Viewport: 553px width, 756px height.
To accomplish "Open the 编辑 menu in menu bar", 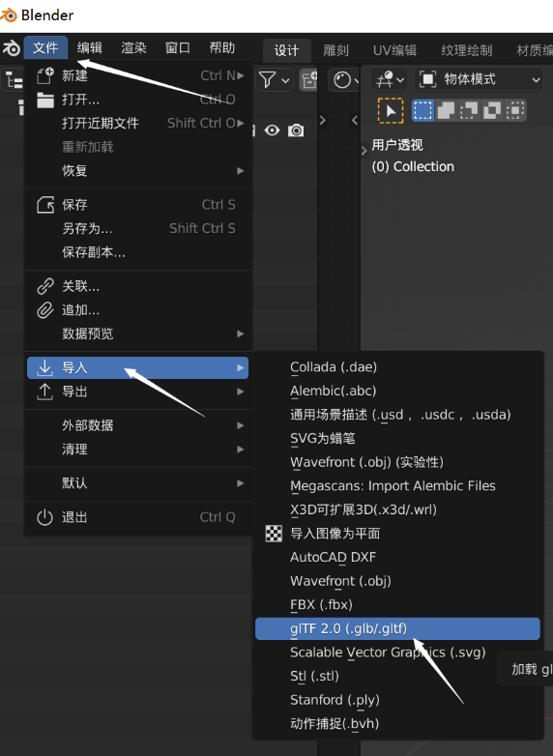I will 90,47.
